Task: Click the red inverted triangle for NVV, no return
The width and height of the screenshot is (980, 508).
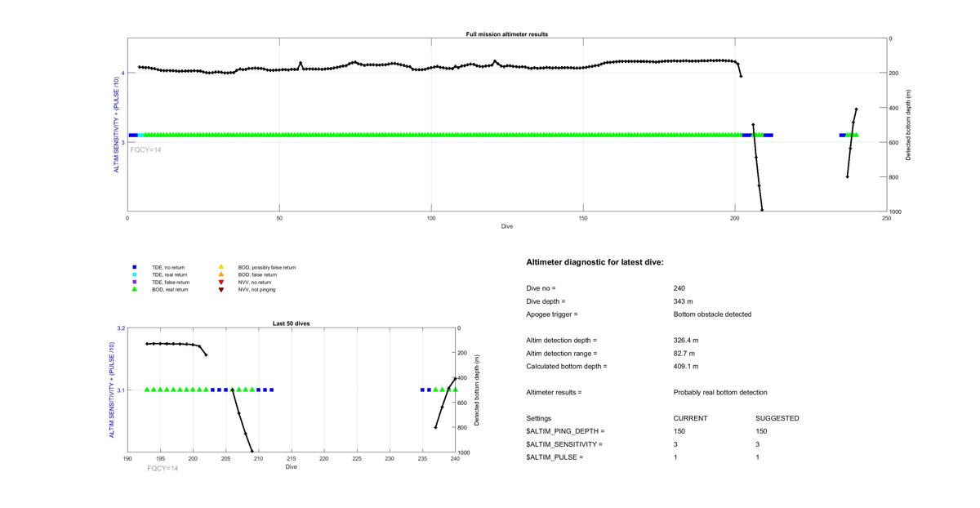Action: [220, 282]
